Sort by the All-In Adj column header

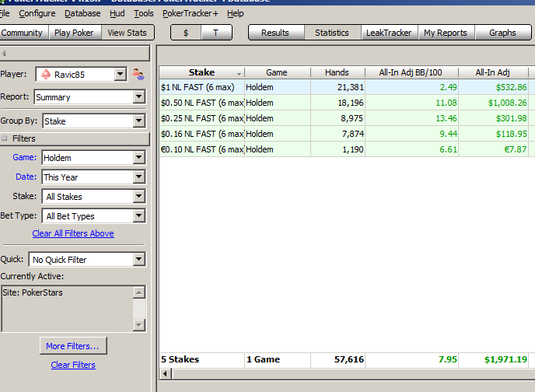[x=493, y=72]
